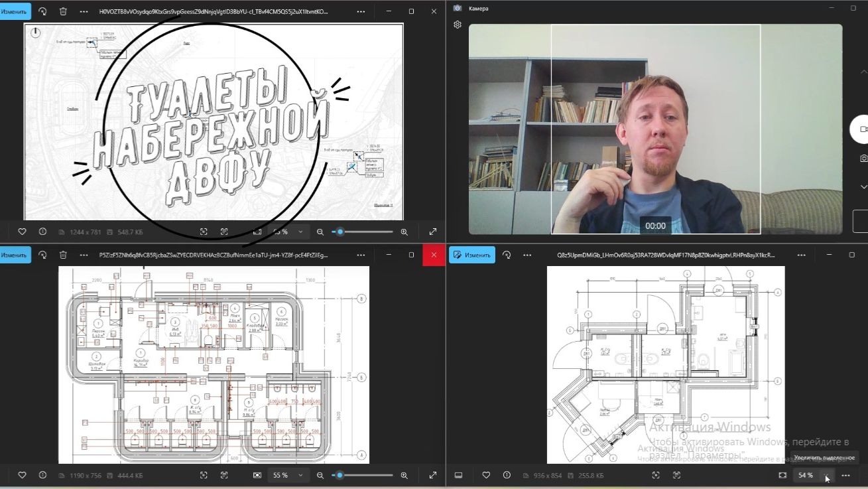868x489 pixels.
Task: Click the down chevron in the Camera mode list
Action: click(x=863, y=187)
